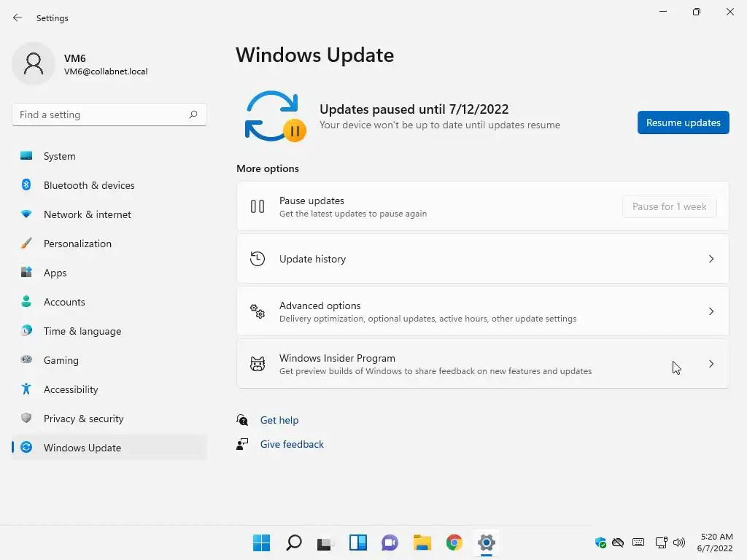Open Privacy & security settings
Viewport: 747px width, 560px height.
109,418
